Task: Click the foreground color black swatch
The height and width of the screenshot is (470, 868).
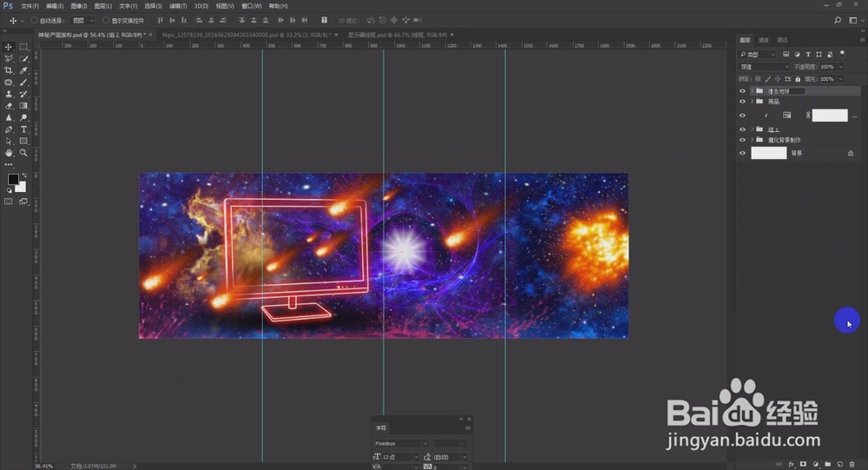Action: click(x=13, y=179)
